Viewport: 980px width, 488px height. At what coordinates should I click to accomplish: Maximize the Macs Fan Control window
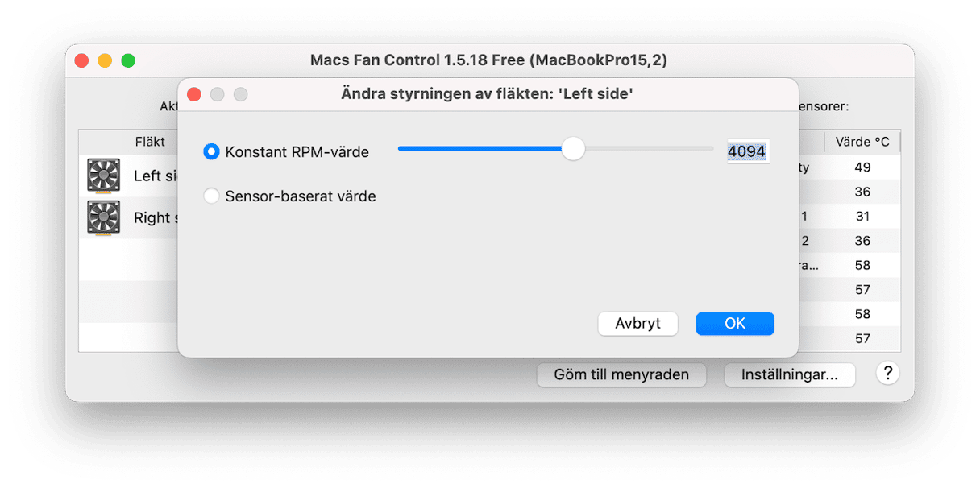(128, 60)
